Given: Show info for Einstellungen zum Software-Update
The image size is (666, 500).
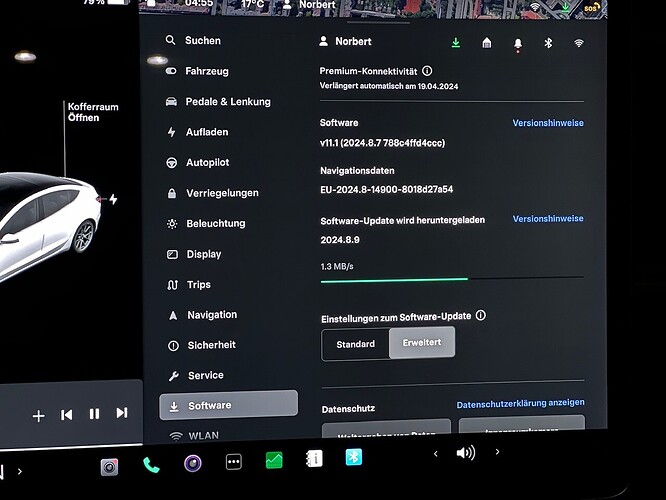Looking at the screenshot, I should pyautogui.click(x=481, y=316).
